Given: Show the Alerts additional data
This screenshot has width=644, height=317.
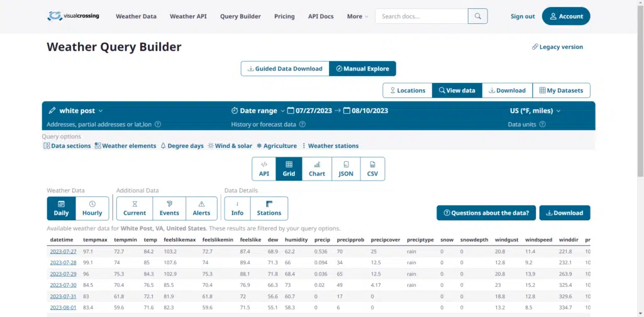Looking at the screenshot, I should pos(201,208).
